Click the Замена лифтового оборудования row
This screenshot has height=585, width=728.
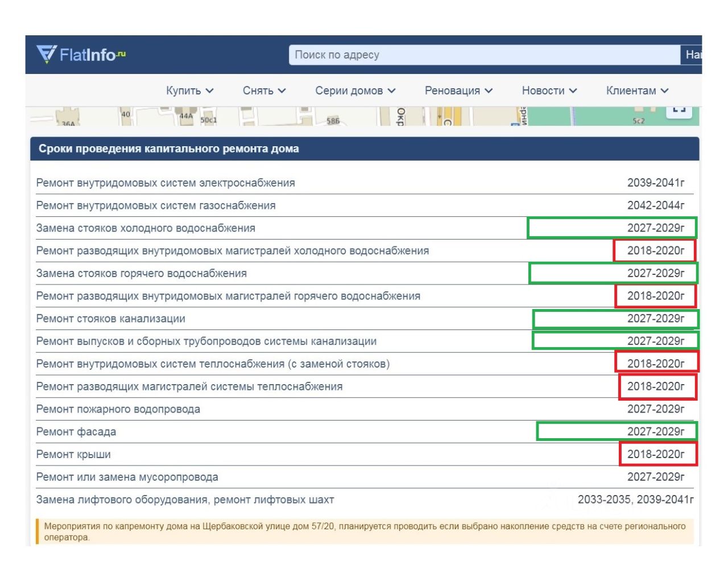pyautogui.click(x=365, y=500)
